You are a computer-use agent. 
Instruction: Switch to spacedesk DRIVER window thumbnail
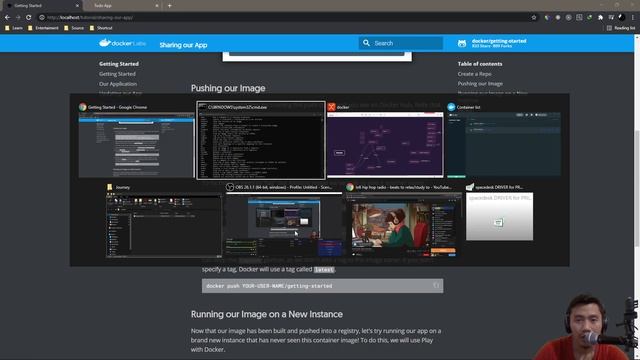[500, 213]
